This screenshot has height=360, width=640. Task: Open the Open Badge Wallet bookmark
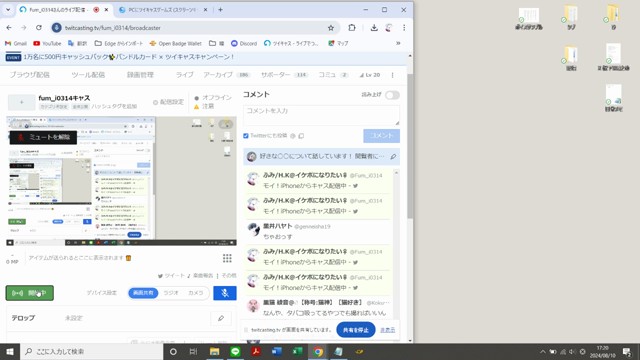click(x=176, y=43)
